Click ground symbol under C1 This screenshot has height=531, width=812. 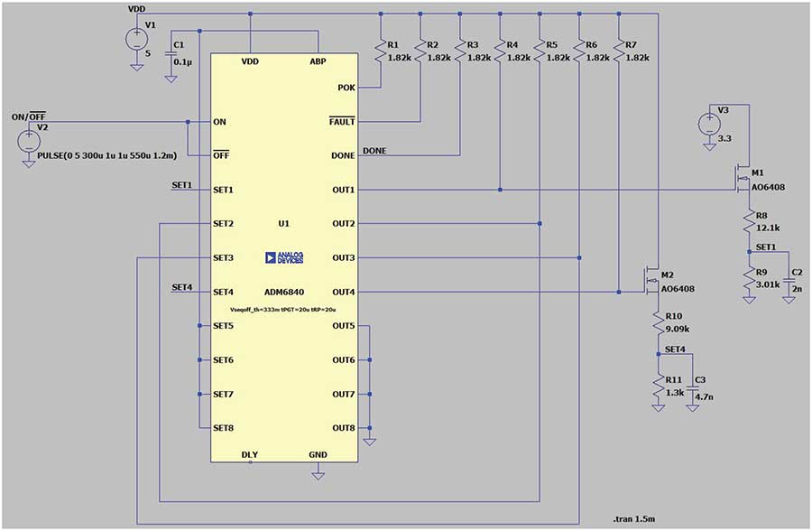point(171,79)
